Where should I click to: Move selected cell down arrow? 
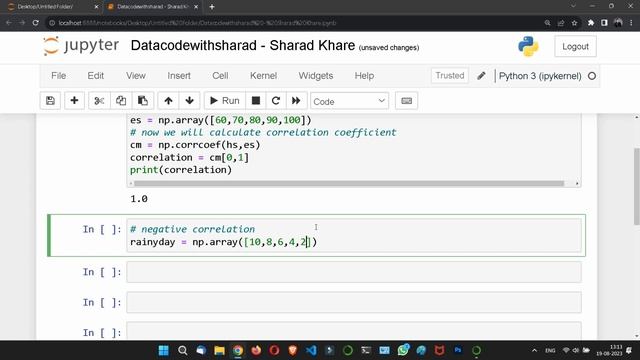189,101
